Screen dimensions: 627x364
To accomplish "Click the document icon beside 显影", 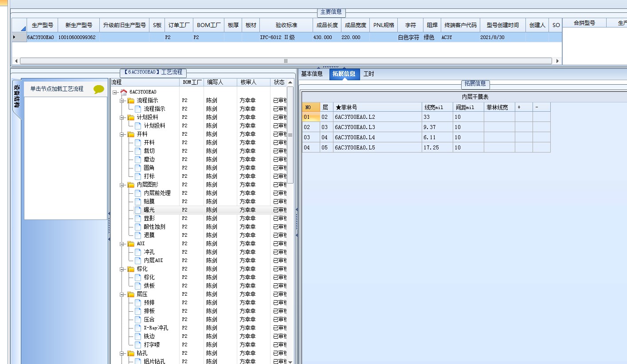I will pyautogui.click(x=138, y=218).
